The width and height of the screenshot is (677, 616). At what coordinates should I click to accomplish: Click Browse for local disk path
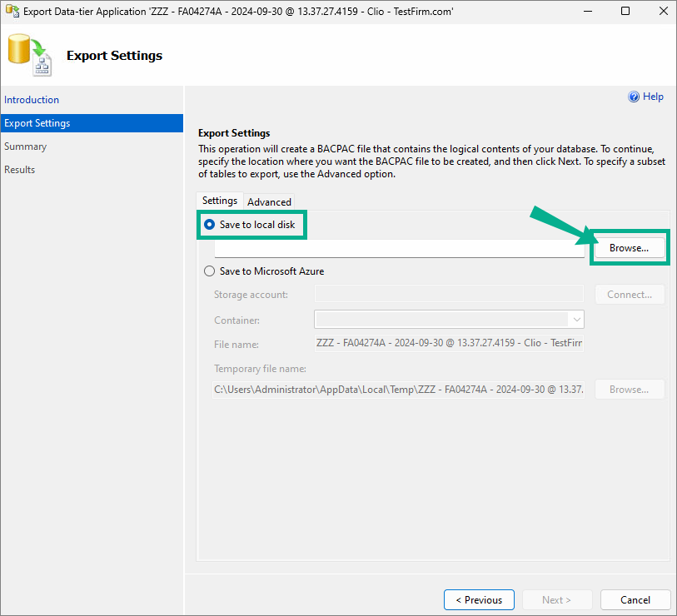coord(629,248)
